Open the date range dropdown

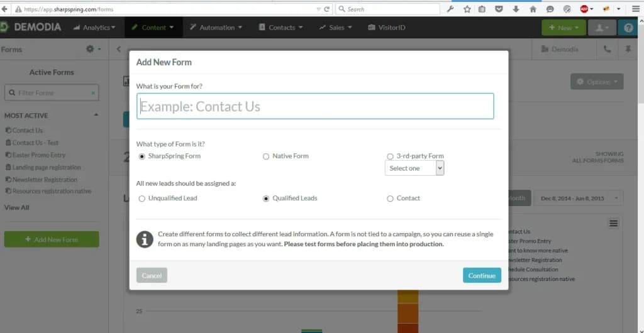tap(579, 198)
